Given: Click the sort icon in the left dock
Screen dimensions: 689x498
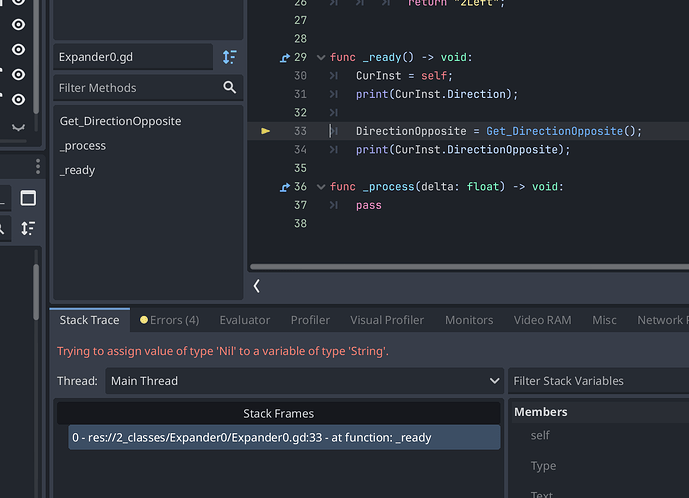Looking at the screenshot, I should [28, 228].
